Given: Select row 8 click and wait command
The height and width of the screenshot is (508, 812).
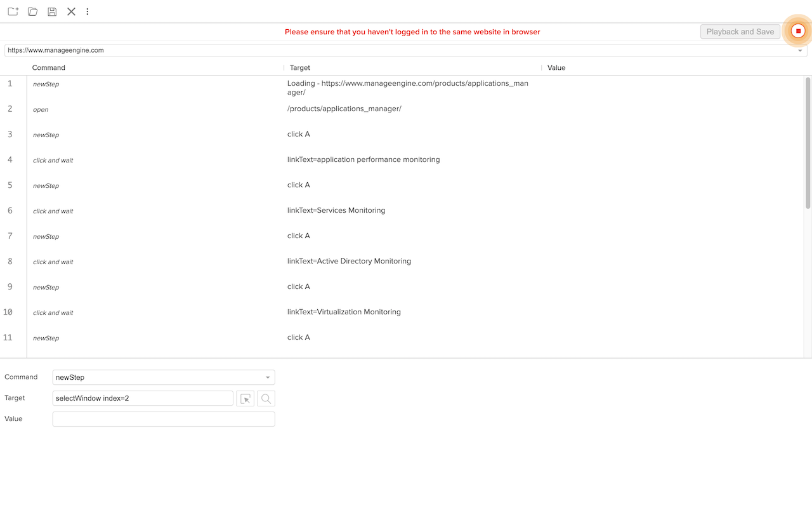Looking at the screenshot, I should (53, 262).
